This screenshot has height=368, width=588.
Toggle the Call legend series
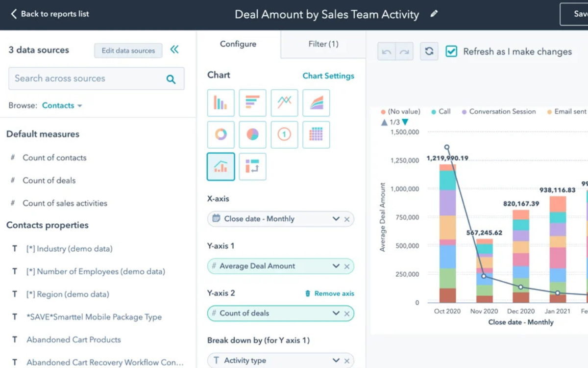[440, 112]
